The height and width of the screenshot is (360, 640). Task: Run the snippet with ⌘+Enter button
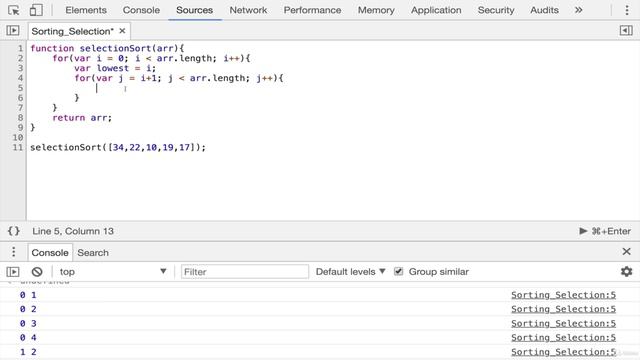pos(605,231)
